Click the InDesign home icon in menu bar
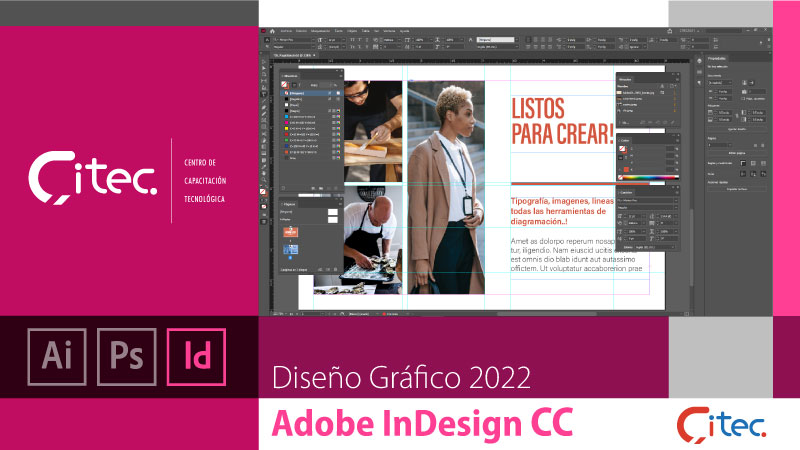The image size is (800, 450). (271, 31)
